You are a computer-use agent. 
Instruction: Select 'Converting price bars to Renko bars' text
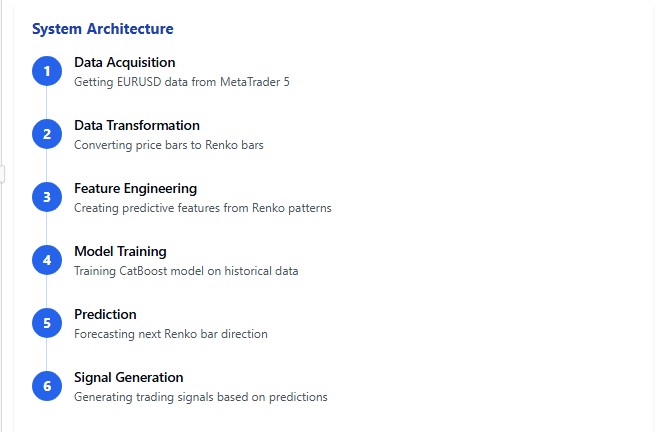point(169,145)
